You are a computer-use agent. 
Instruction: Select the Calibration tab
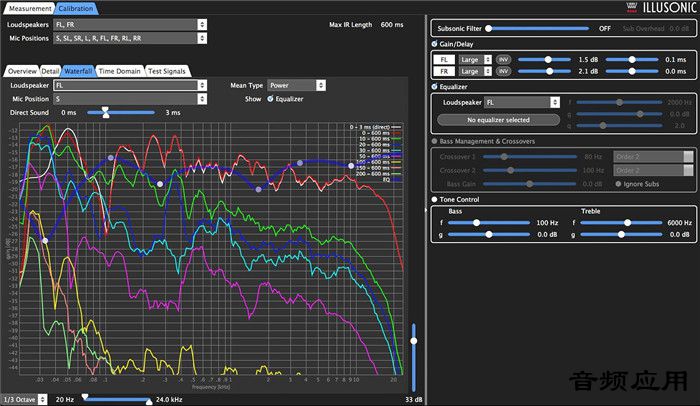click(x=76, y=8)
